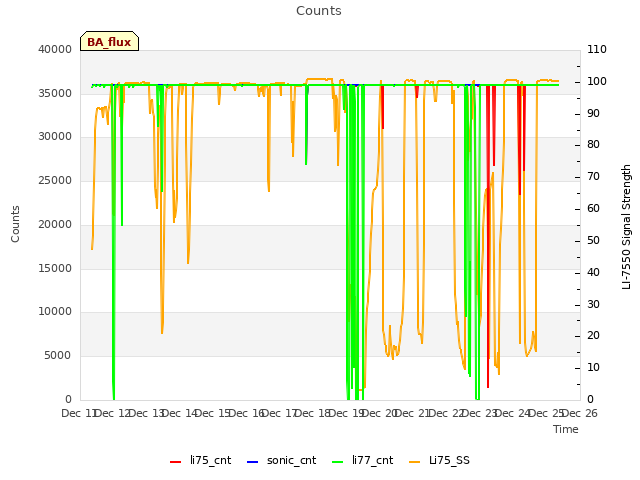Click the Time axis label
Screen dimensions: 640x480
click(566, 429)
